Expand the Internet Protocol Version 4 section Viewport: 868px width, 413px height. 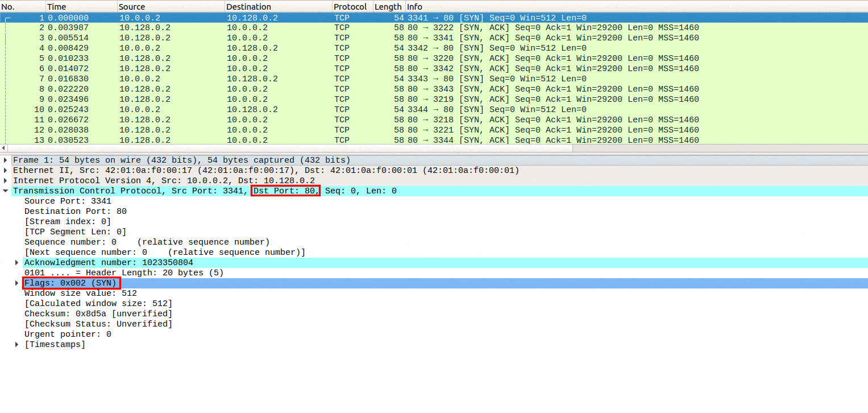click(x=6, y=181)
